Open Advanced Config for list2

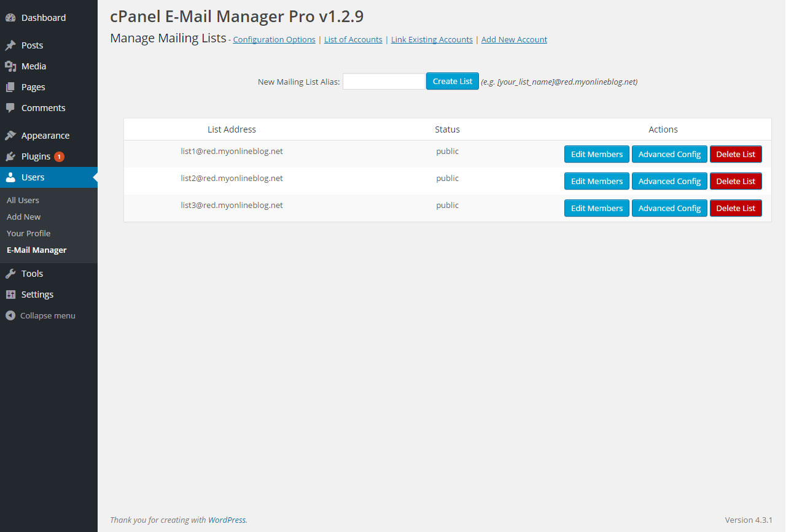669,181
